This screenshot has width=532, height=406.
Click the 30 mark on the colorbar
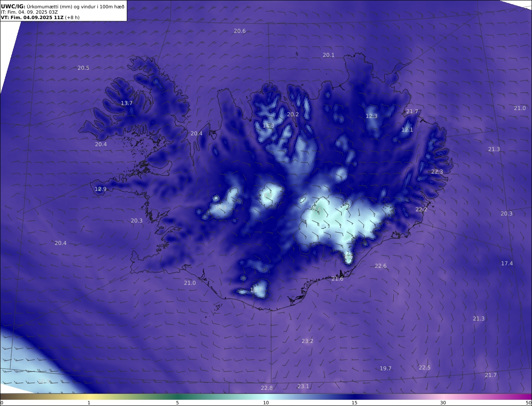point(443,403)
